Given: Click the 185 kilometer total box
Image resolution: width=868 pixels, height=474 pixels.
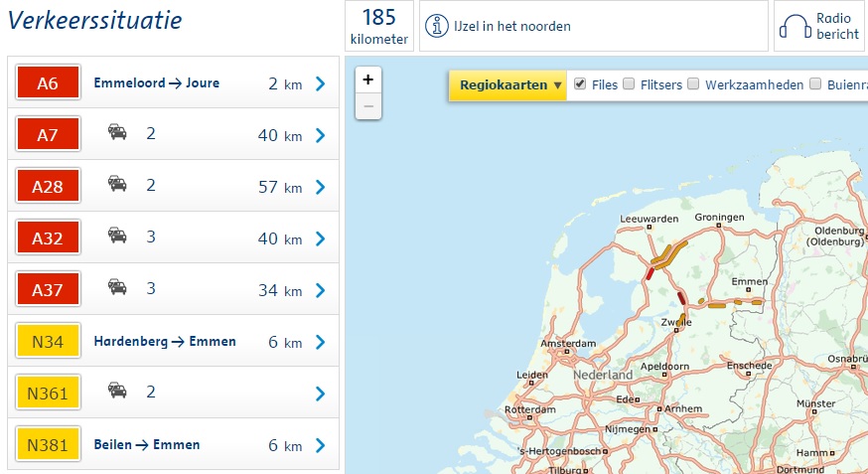Looking at the screenshot, I should click(x=378, y=26).
